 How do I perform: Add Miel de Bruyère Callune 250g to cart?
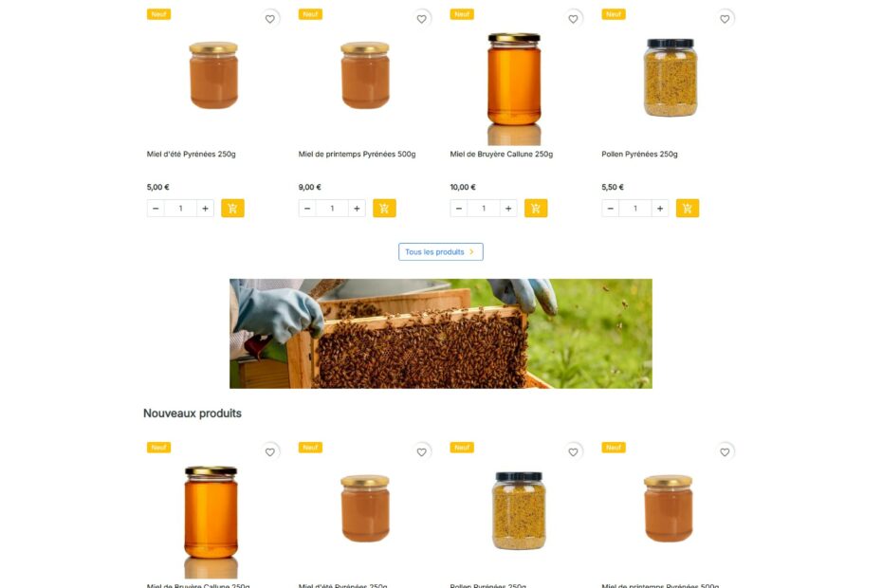pyautogui.click(x=536, y=209)
